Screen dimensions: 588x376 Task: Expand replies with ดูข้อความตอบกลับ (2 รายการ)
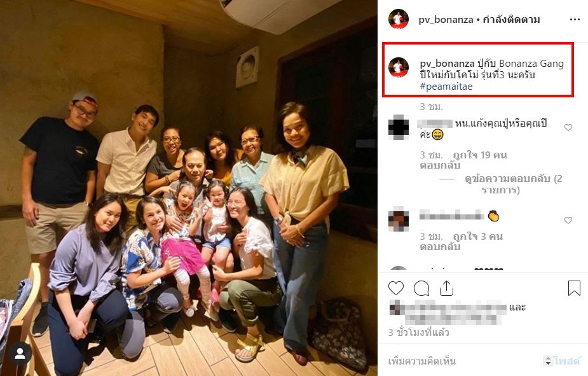point(514,184)
